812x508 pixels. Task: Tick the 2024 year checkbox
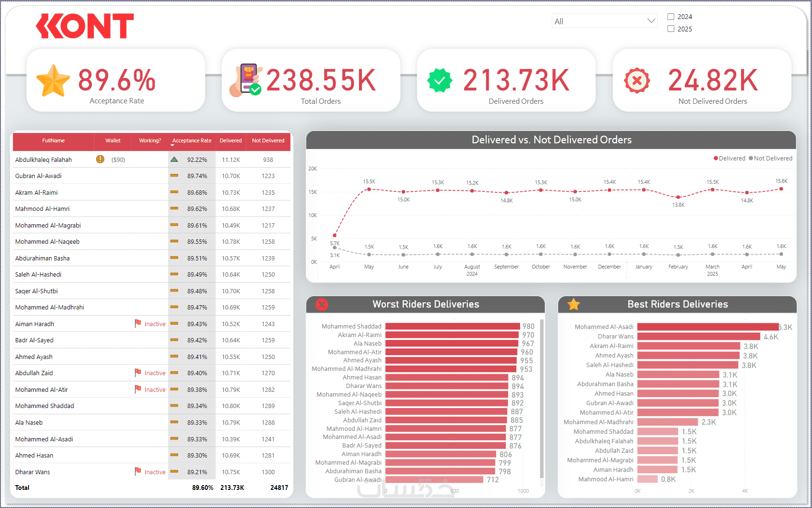tap(671, 17)
